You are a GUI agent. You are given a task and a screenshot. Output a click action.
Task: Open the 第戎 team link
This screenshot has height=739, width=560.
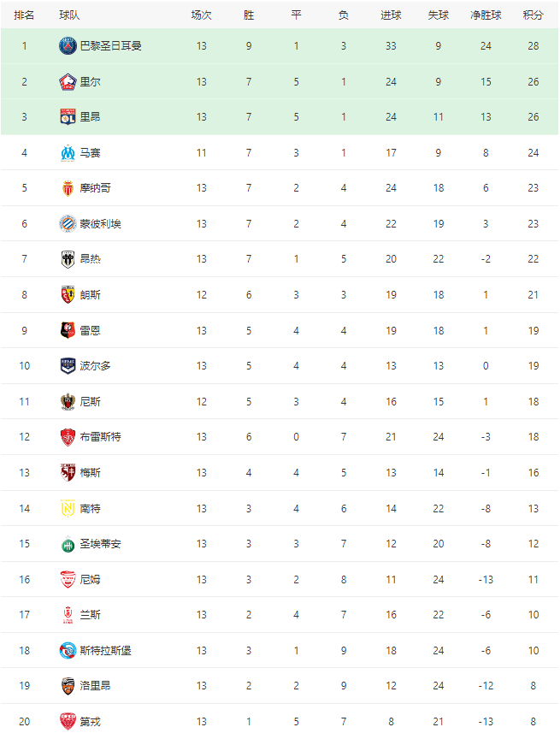click(x=90, y=721)
